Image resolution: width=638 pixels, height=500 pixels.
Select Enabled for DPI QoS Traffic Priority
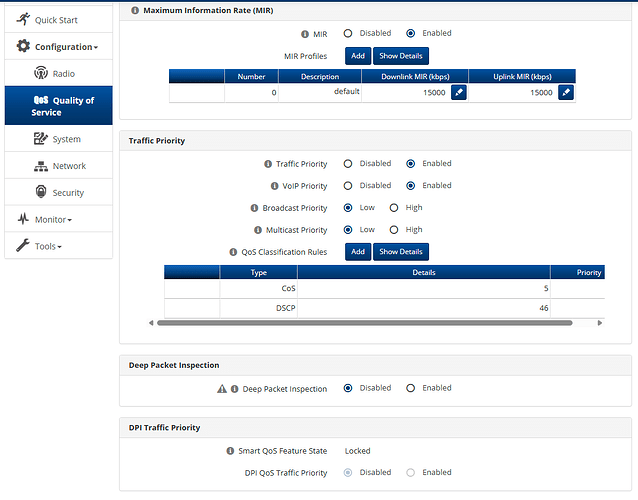[411, 472]
